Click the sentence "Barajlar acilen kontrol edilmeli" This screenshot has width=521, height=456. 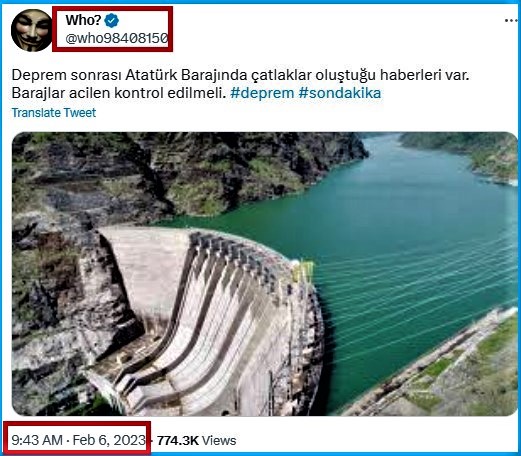pyautogui.click(x=117, y=93)
